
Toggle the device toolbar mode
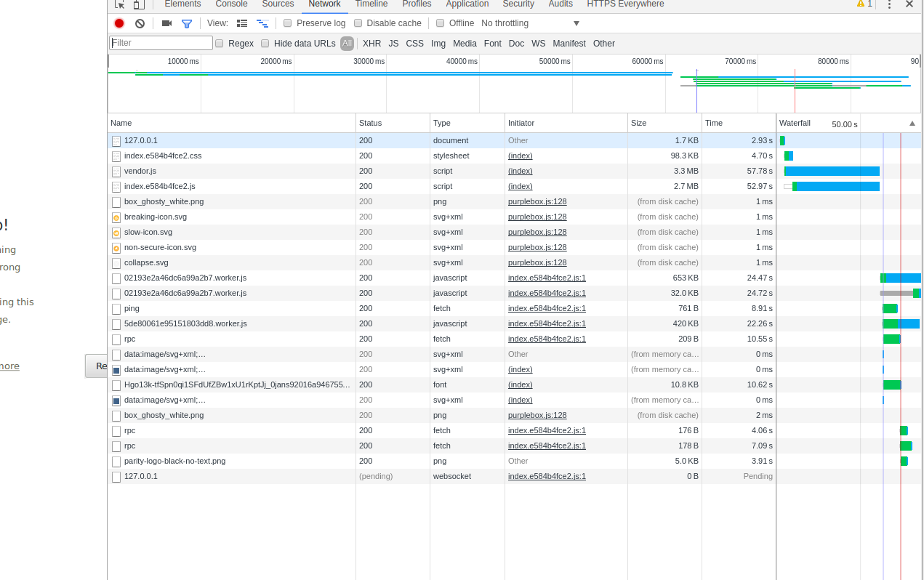(138, 5)
